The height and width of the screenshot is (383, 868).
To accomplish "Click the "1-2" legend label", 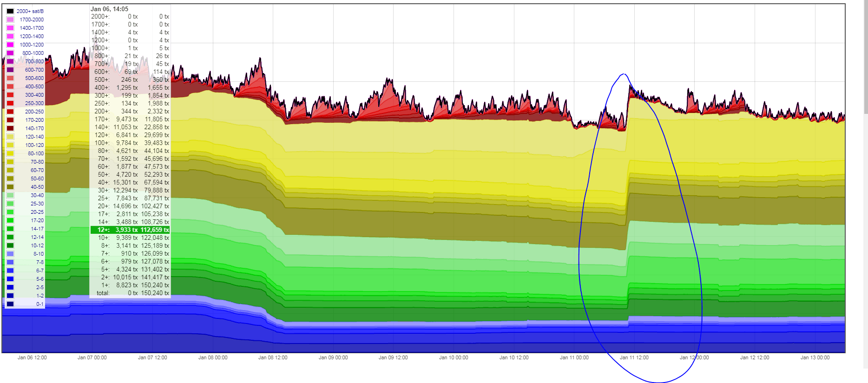I will point(40,296).
